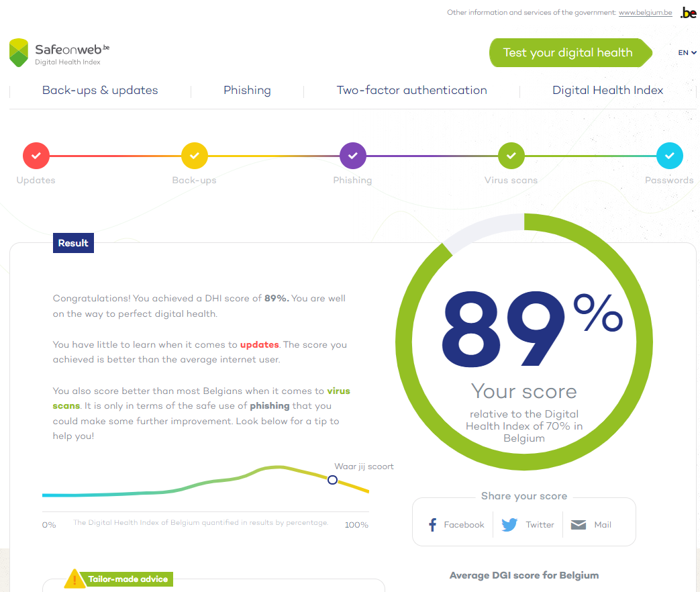The width and height of the screenshot is (700, 592).
Task: Click the blue Passwords step circle
Action: (x=670, y=156)
